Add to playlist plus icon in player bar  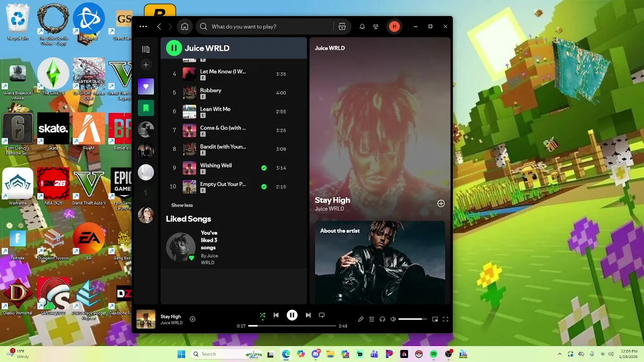pyautogui.click(x=192, y=319)
